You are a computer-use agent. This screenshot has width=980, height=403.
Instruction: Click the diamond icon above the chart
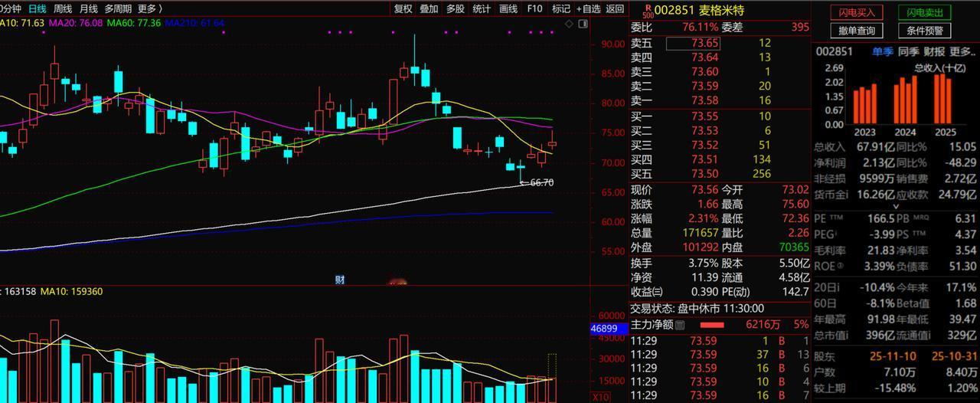(x=569, y=24)
